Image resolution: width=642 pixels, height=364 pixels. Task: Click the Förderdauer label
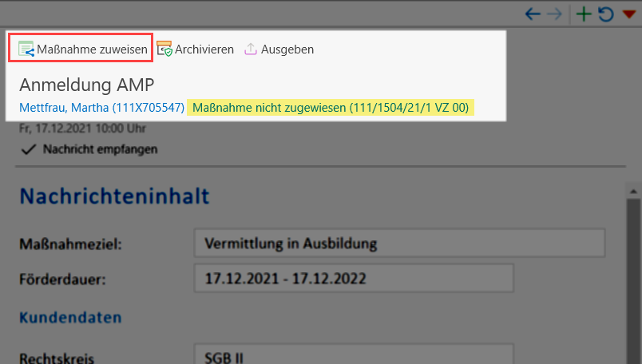coord(62,279)
